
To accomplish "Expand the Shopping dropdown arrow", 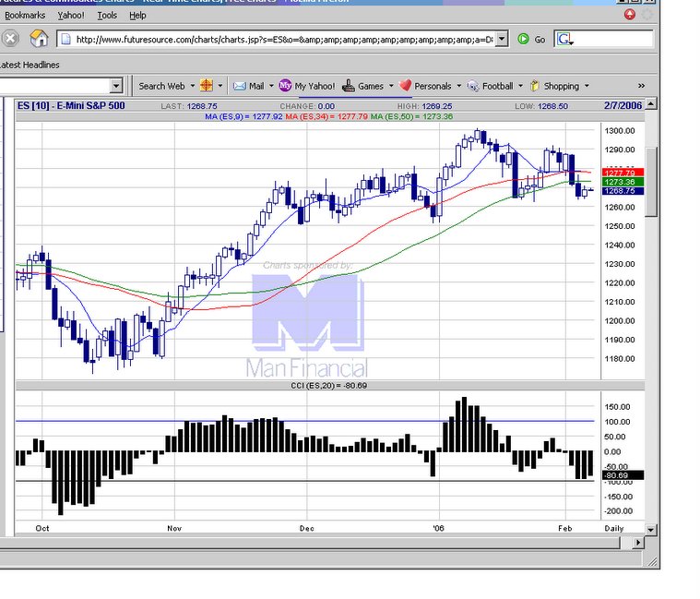I will (x=587, y=86).
